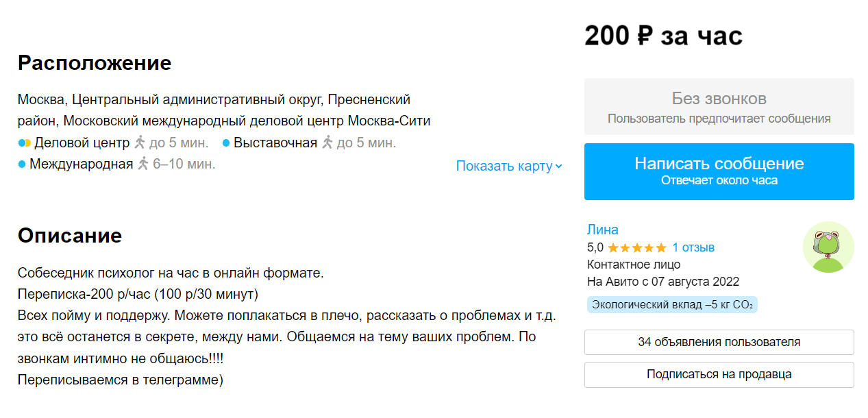868x418 pixels.
Task: Click the Без звонков button
Action: tap(719, 106)
